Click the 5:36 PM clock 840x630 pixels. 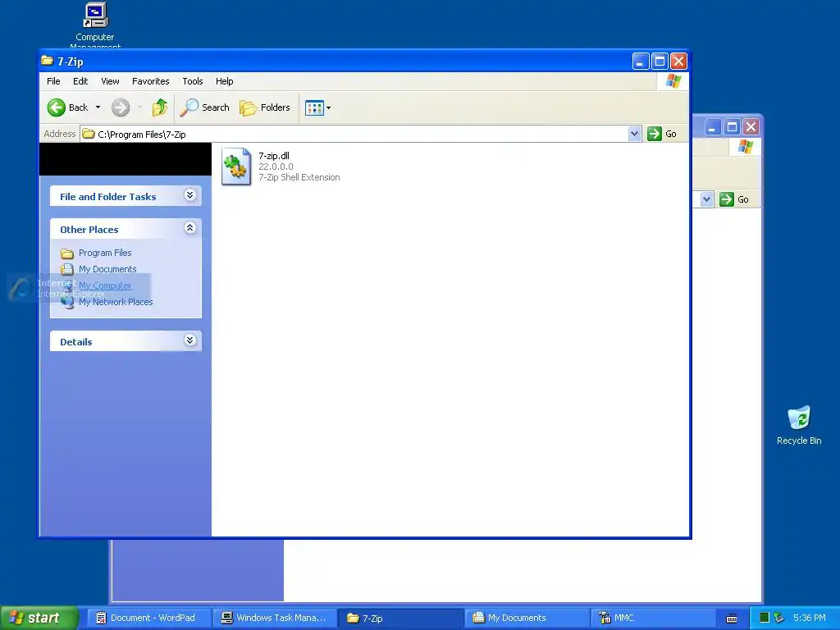pyautogui.click(x=809, y=618)
